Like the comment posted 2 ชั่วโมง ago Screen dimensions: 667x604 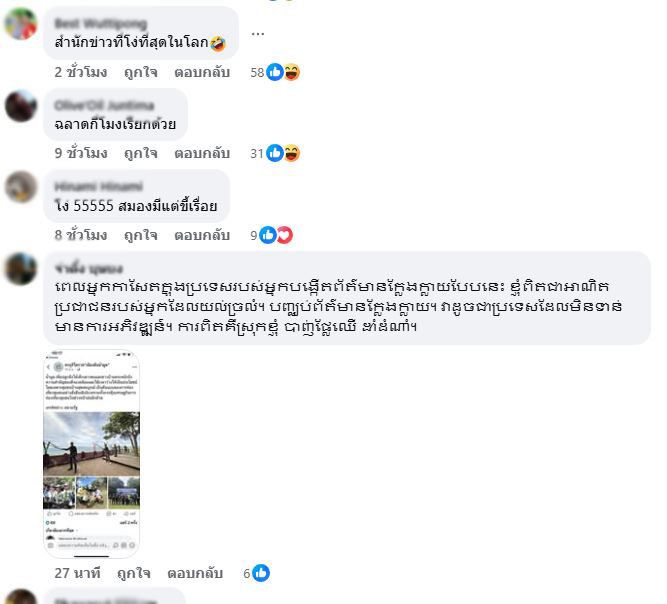point(141,72)
